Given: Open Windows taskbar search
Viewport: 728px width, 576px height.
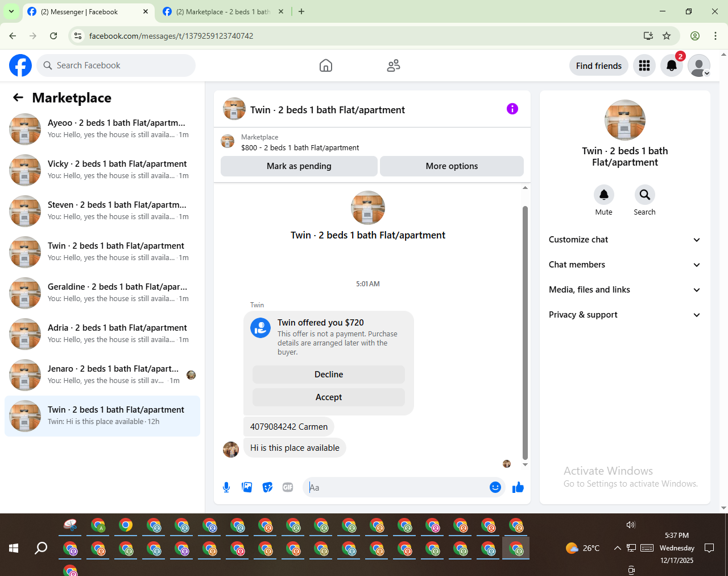Looking at the screenshot, I should [41, 548].
